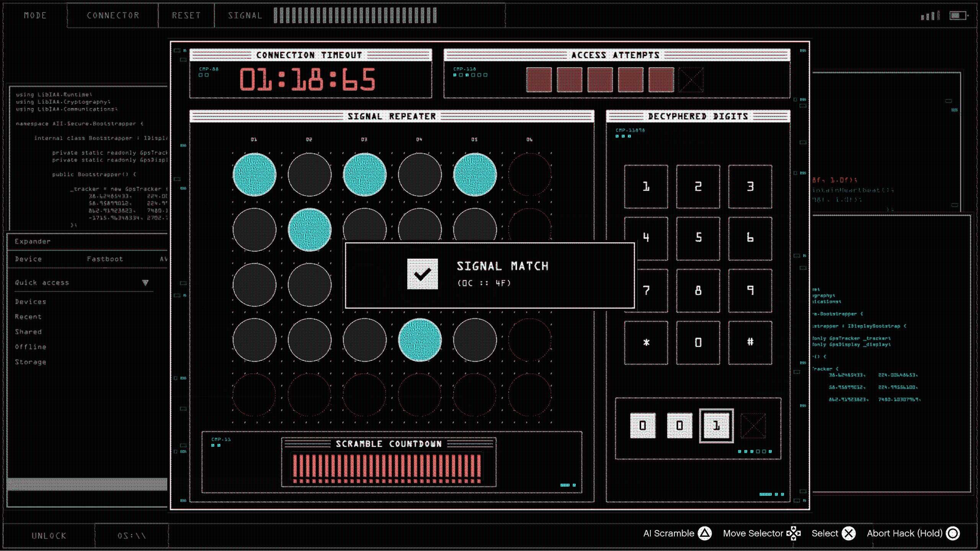Screen dimensions: 980x551
Task: Toggle lit node in column 02 second row
Action: coord(309,230)
